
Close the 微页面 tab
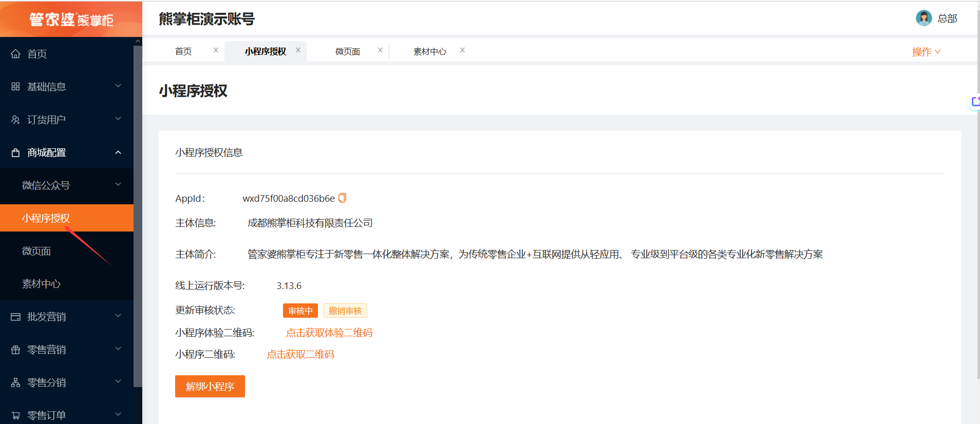point(380,50)
